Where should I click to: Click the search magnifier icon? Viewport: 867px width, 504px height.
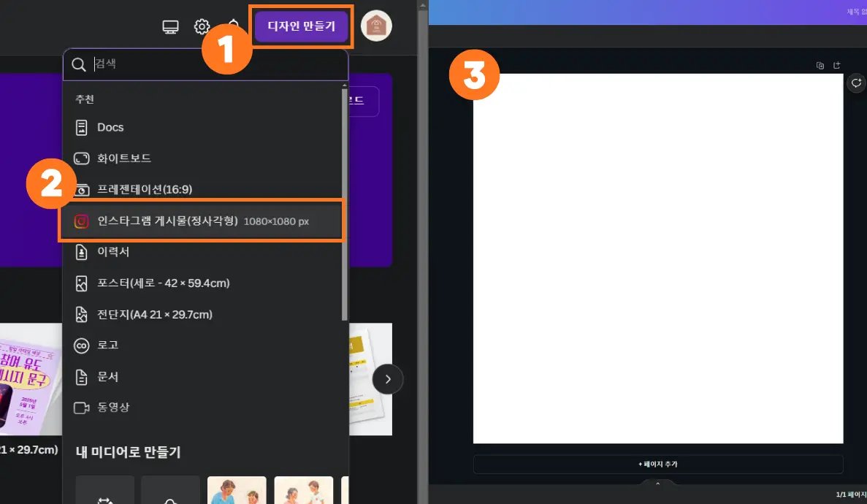(78, 64)
